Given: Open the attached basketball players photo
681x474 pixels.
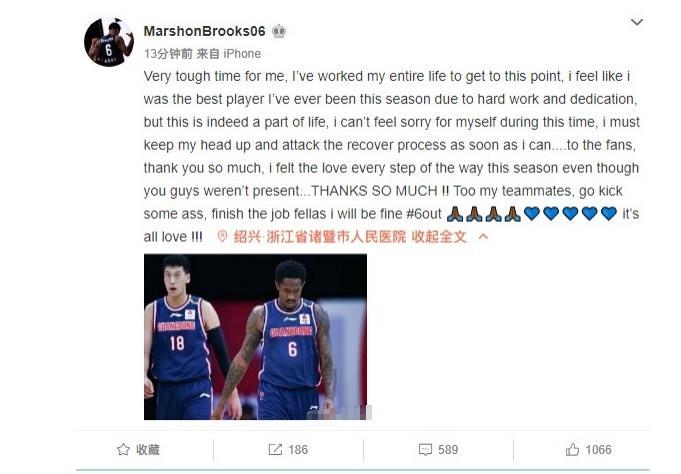Looking at the screenshot, I should (255, 337).
